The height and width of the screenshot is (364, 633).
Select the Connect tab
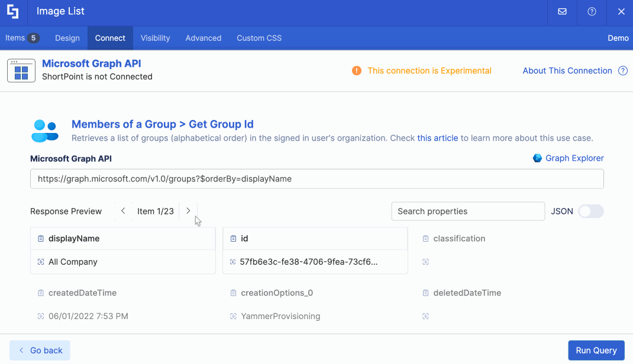coord(110,38)
